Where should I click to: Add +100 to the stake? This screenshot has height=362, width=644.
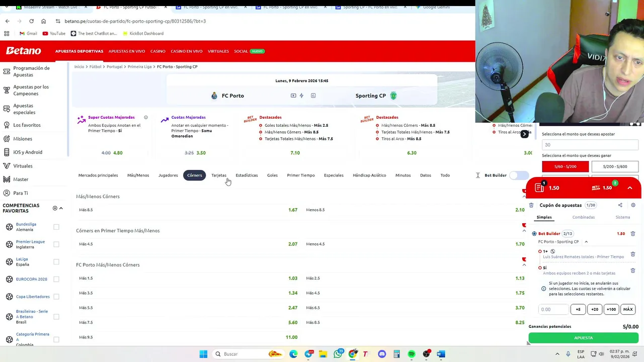click(611, 309)
